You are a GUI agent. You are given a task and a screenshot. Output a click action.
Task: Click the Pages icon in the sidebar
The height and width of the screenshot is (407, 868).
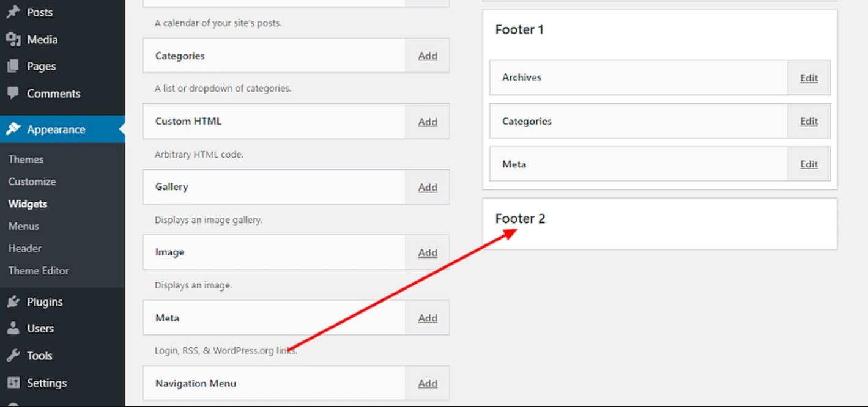[12, 66]
